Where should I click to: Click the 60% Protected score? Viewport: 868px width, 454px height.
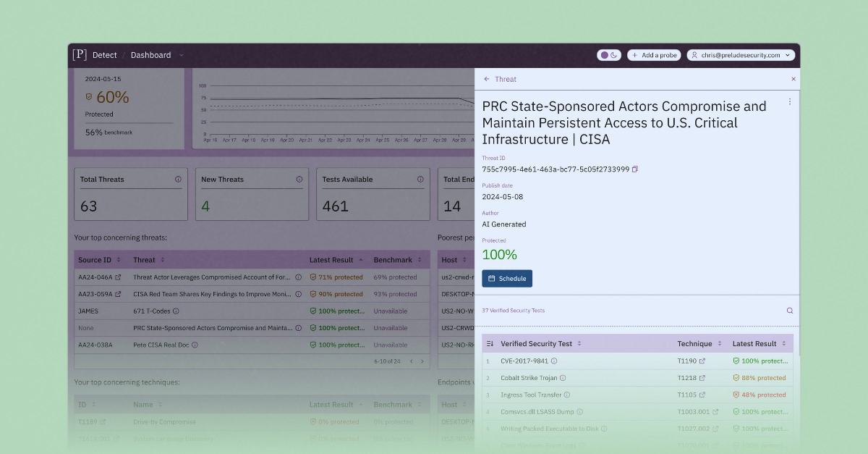112,97
